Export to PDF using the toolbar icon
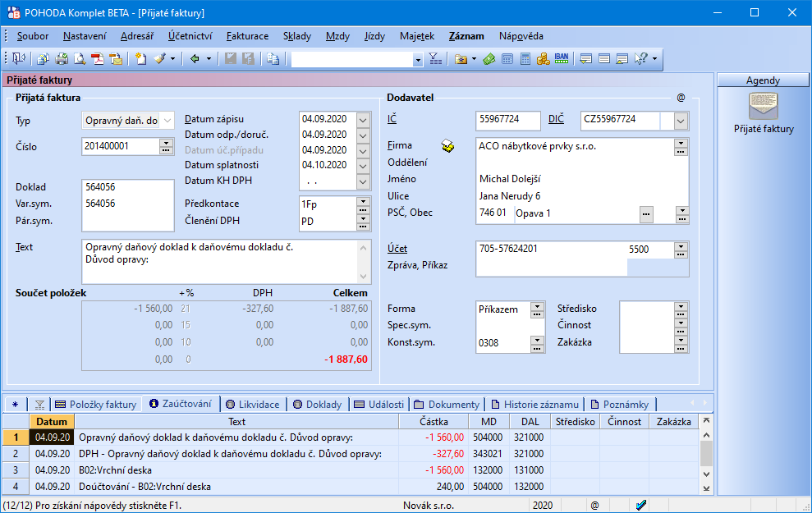 point(98,59)
